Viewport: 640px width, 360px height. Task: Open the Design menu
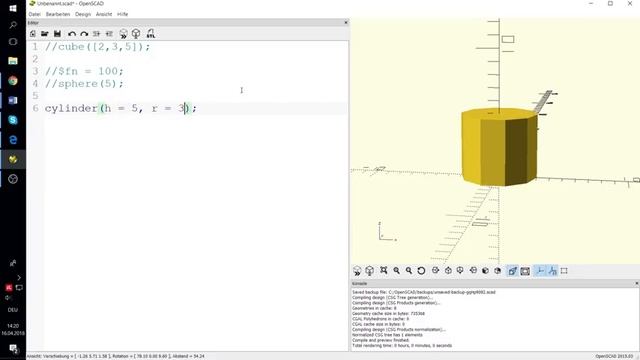[x=83, y=14]
